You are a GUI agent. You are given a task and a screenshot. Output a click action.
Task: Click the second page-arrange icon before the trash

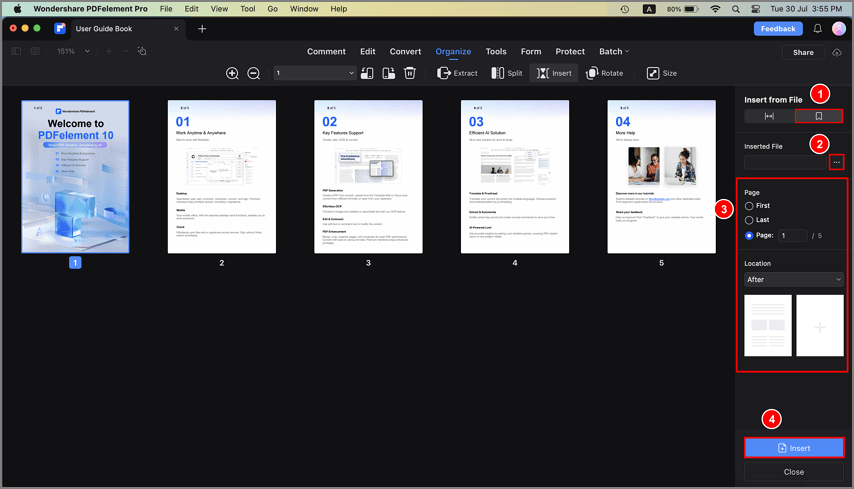pyautogui.click(x=388, y=73)
